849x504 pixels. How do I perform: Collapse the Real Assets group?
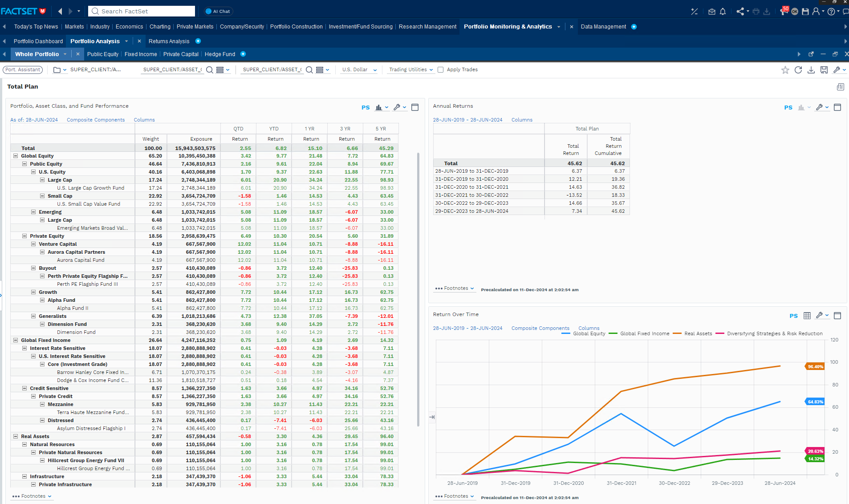coord(16,436)
